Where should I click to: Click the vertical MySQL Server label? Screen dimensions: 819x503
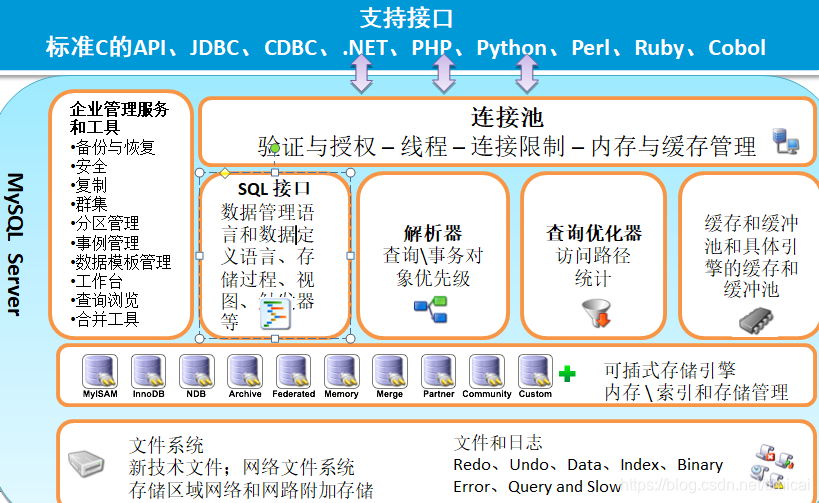coord(15,244)
